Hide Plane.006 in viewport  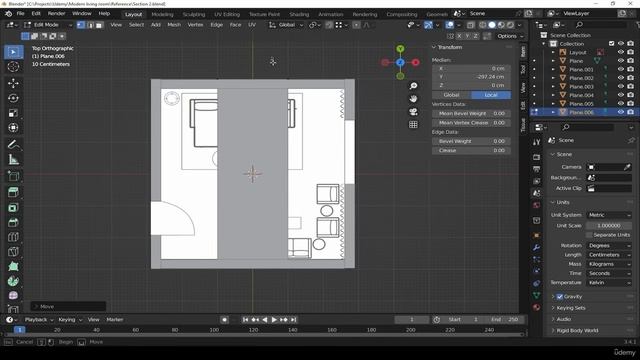pos(621,112)
